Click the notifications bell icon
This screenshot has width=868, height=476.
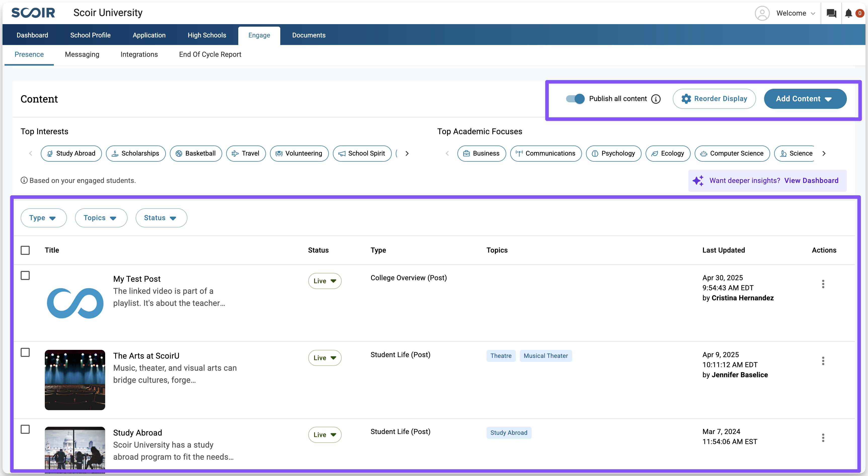pos(848,13)
